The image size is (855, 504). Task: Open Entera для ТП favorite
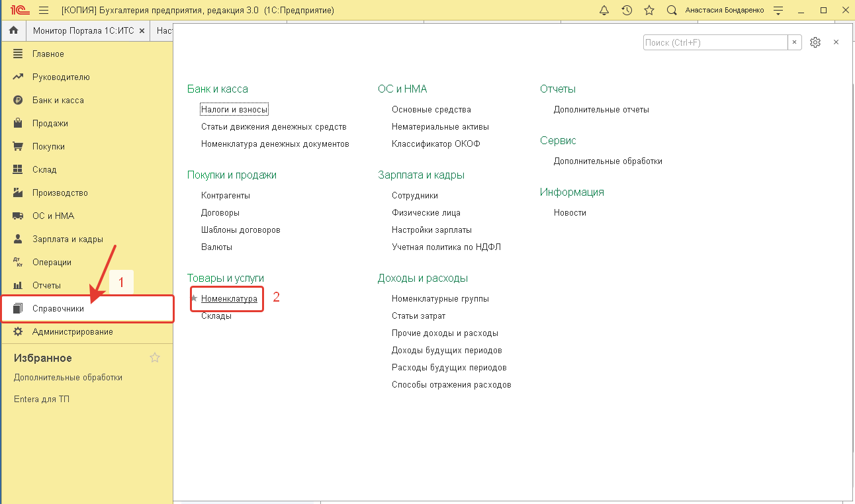(x=42, y=399)
